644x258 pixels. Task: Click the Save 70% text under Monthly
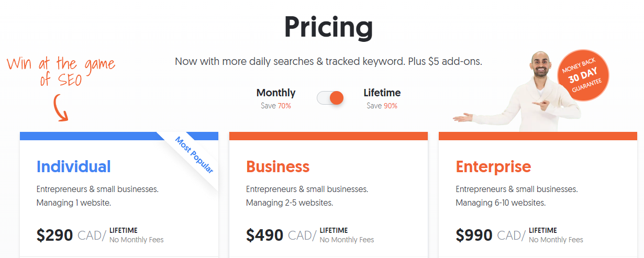(276, 106)
